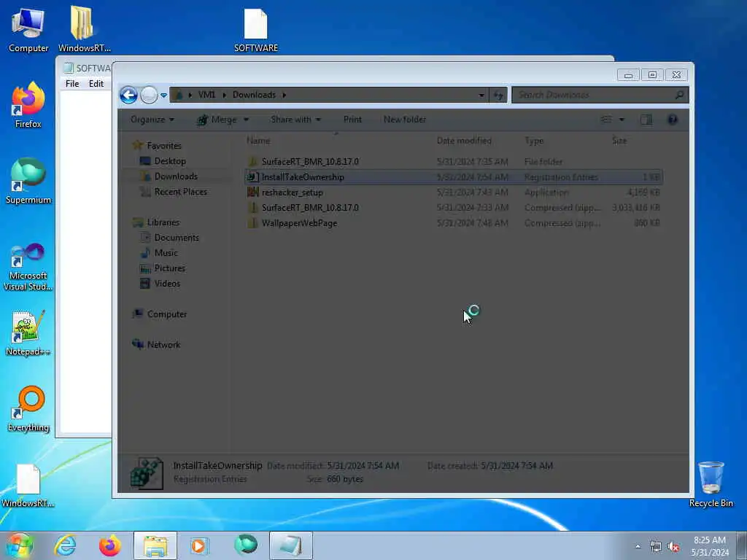Open the Organize menu
The height and width of the screenshot is (560, 747).
pyautogui.click(x=152, y=120)
